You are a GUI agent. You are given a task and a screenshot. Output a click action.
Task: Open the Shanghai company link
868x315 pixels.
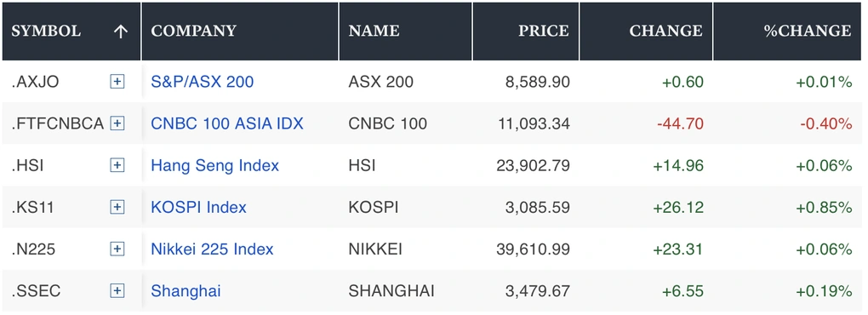[186, 290]
